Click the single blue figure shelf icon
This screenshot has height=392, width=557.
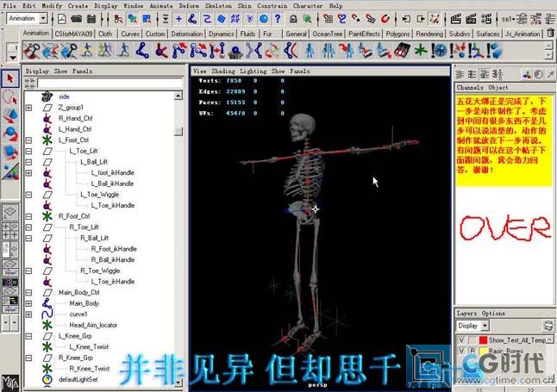click(310, 51)
